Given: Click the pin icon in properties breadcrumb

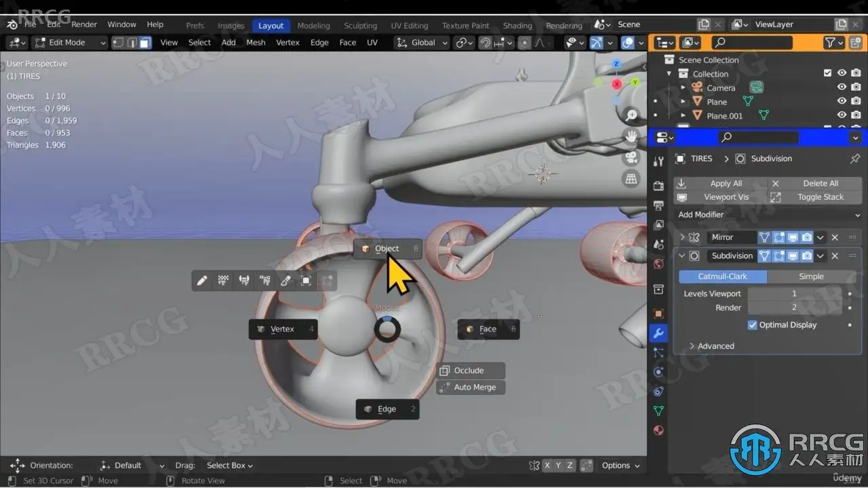Looking at the screenshot, I should [x=855, y=159].
